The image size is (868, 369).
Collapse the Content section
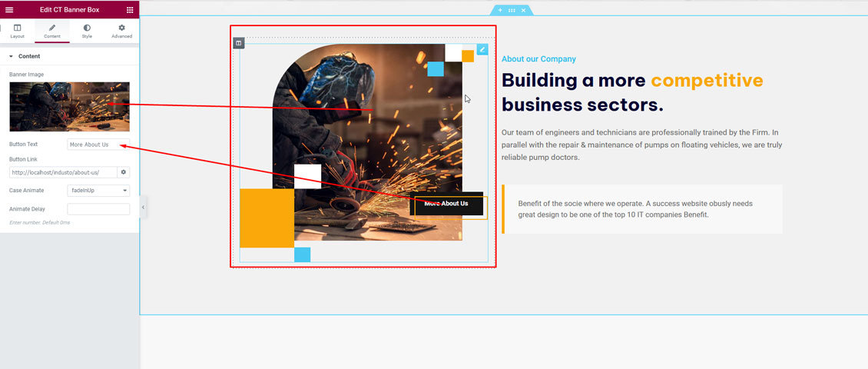click(12, 56)
